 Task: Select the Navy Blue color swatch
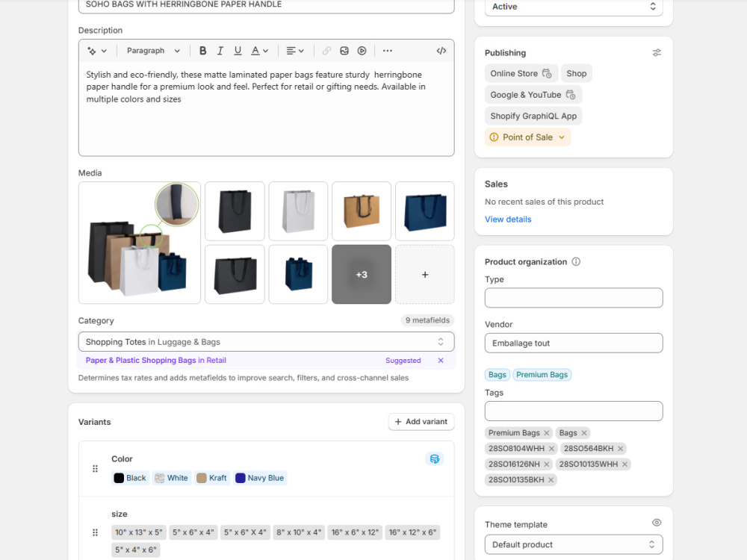point(260,478)
